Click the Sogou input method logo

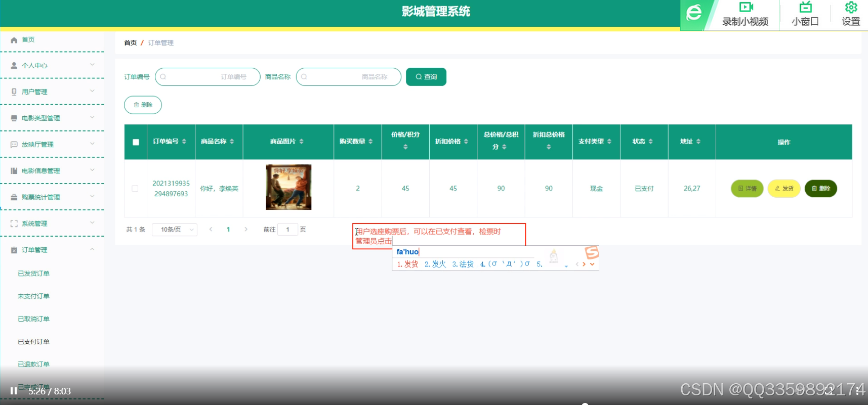tap(592, 252)
